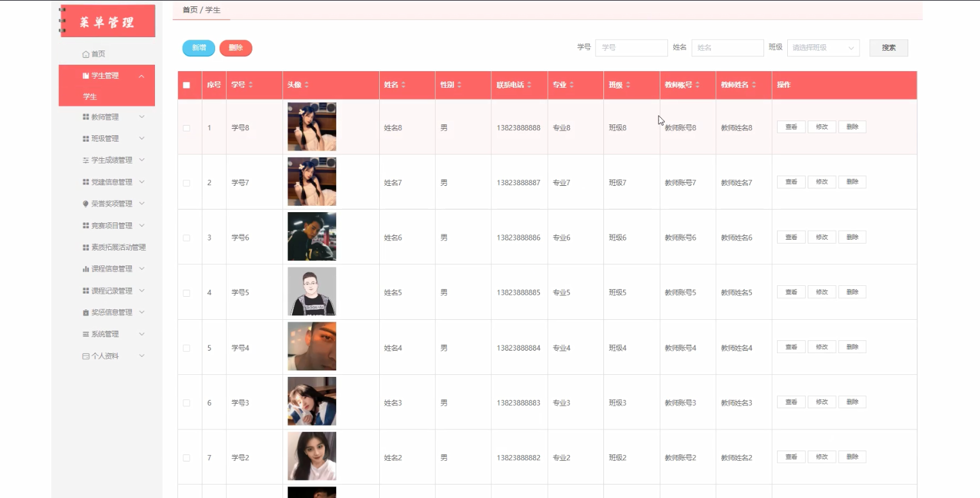Sort by 头像 column arrows
Screen dimensions: 980x498
(307, 85)
